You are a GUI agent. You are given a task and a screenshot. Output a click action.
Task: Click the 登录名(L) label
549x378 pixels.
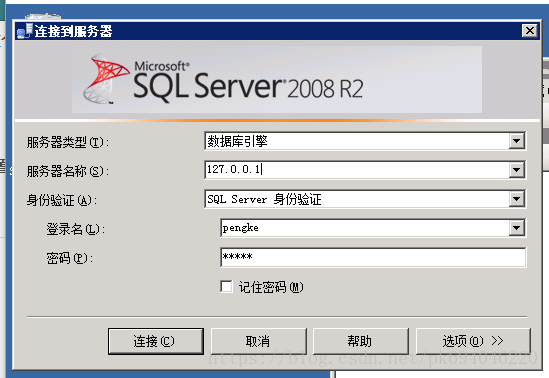(x=76, y=229)
